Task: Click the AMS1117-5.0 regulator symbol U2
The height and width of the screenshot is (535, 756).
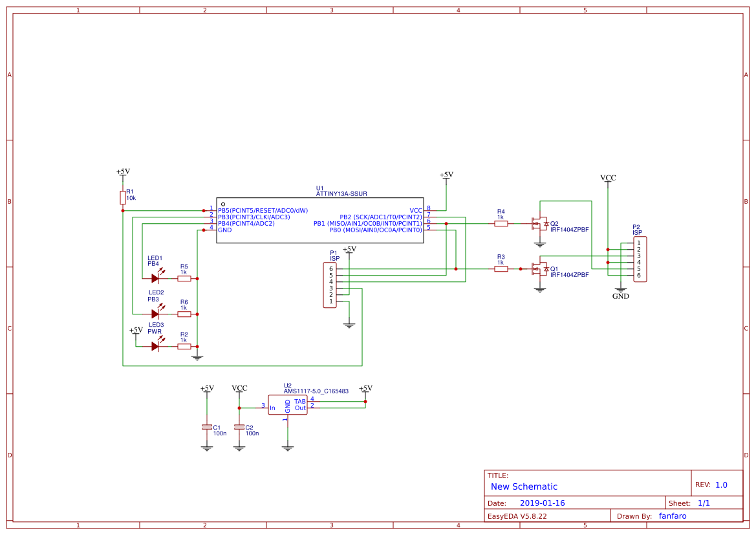Action: [x=288, y=405]
